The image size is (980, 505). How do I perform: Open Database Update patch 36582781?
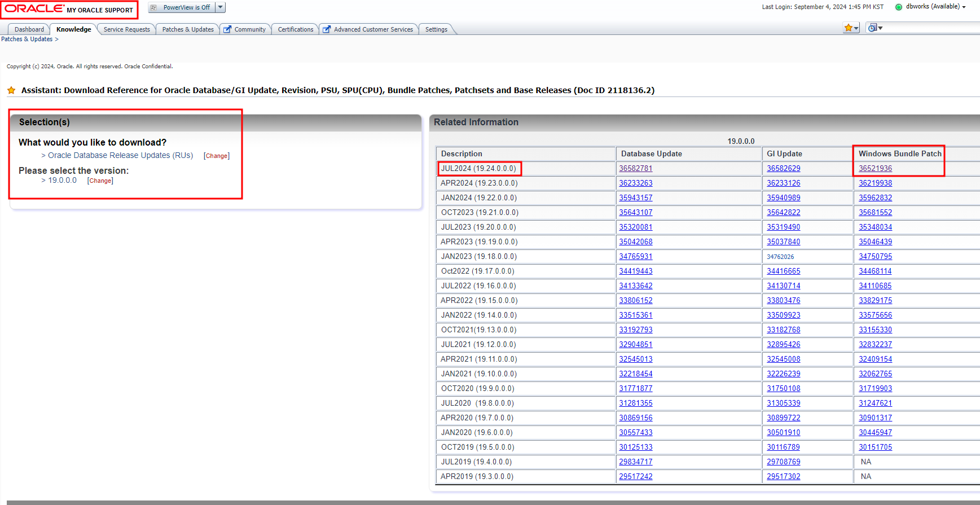(635, 169)
